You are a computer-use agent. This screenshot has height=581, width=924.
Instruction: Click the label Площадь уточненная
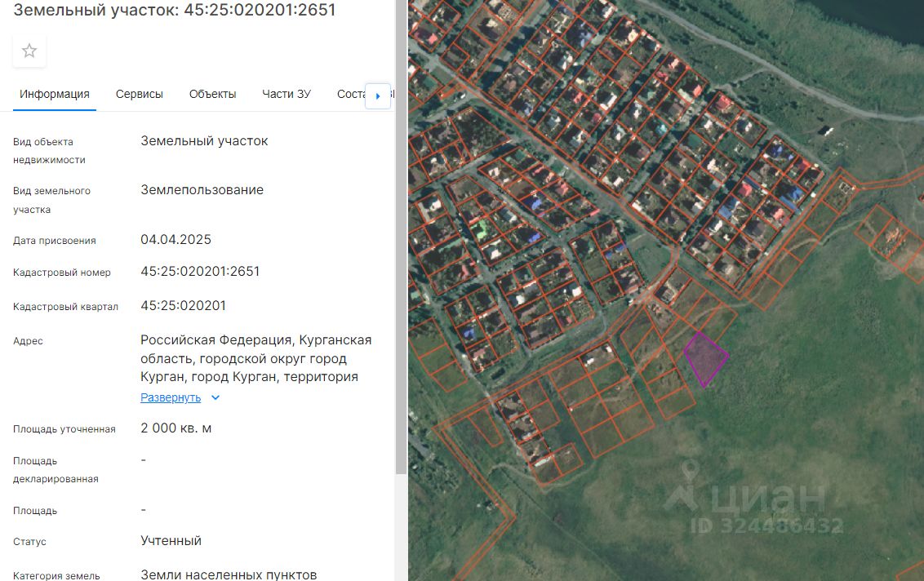(x=64, y=429)
